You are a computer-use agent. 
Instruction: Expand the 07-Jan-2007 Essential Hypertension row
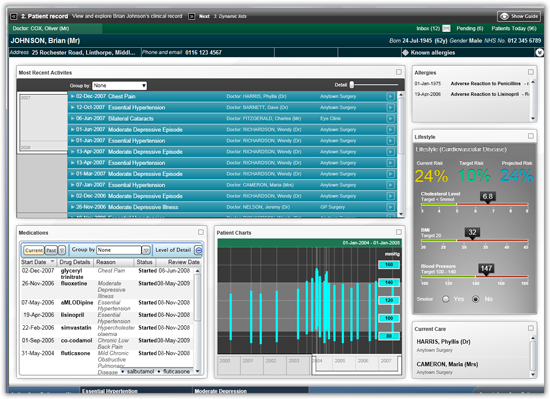pyautogui.click(x=73, y=185)
